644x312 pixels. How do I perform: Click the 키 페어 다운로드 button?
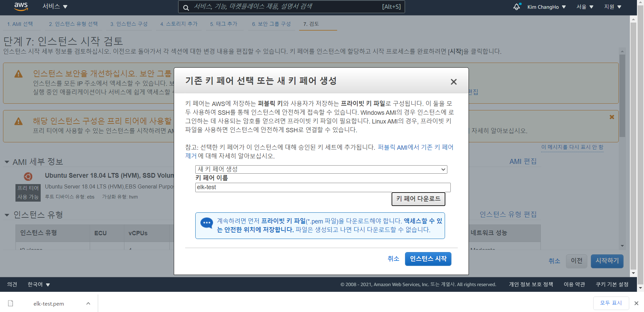click(418, 199)
